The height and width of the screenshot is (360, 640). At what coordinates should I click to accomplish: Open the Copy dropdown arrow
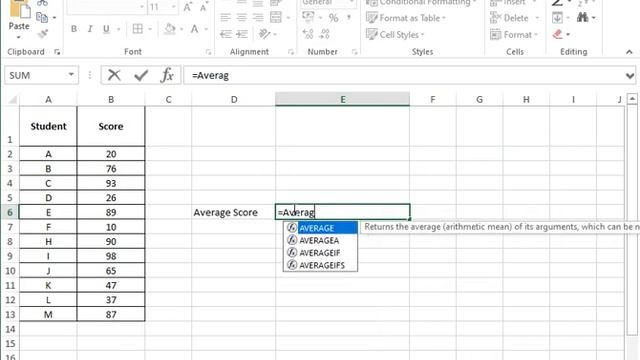coord(54,18)
